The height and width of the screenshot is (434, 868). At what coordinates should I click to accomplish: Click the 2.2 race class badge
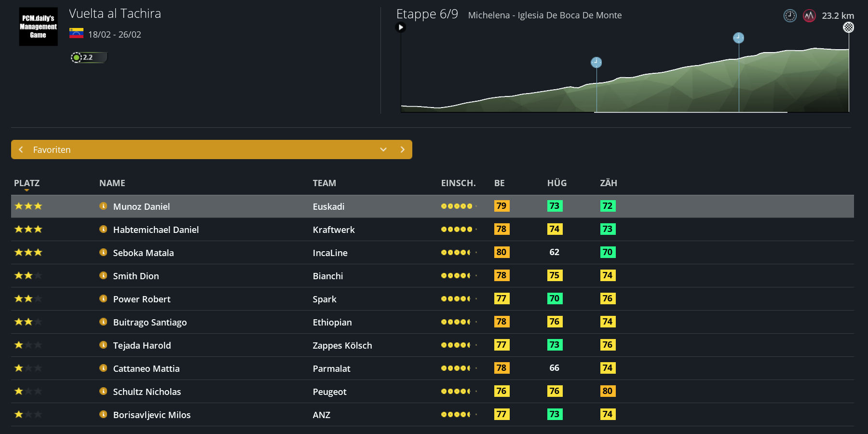pyautogui.click(x=88, y=57)
